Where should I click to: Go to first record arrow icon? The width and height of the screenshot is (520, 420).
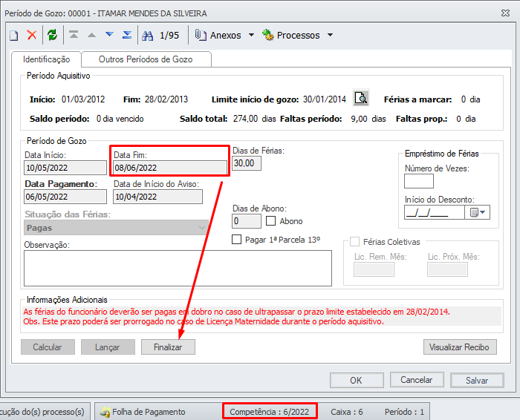[x=74, y=34]
